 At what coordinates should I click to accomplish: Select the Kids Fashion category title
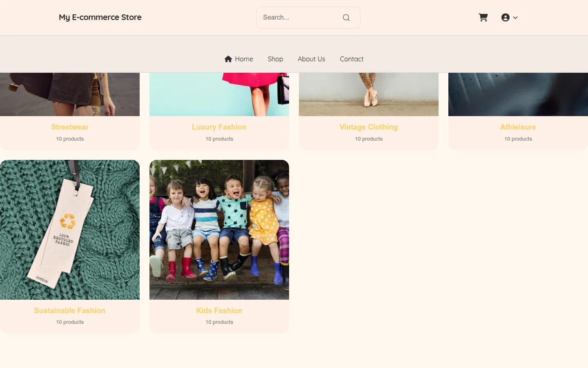click(219, 311)
